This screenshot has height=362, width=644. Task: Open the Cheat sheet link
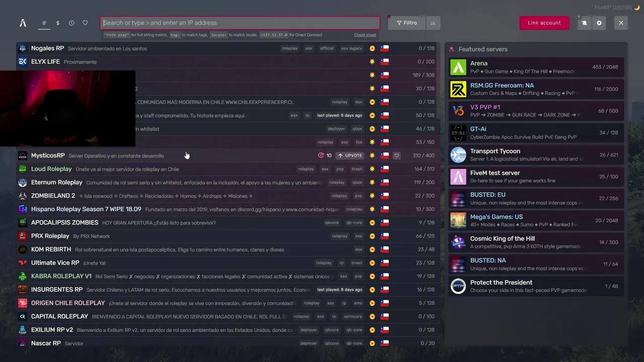tap(365, 35)
